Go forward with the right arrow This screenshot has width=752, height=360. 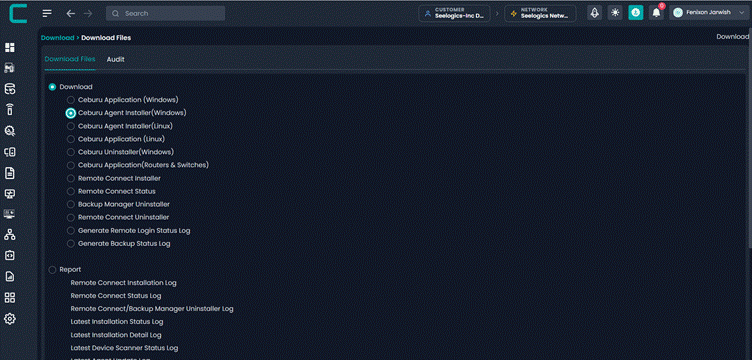click(x=88, y=13)
